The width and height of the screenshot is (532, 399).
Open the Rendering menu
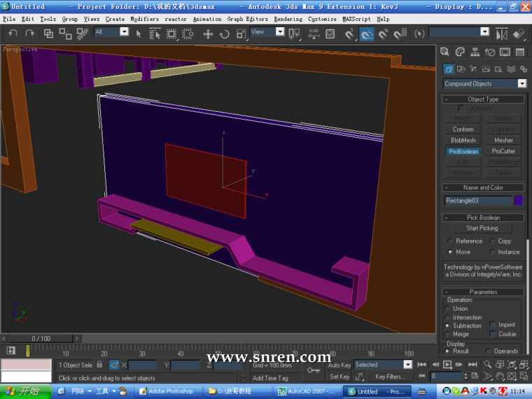click(x=288, y=19)
